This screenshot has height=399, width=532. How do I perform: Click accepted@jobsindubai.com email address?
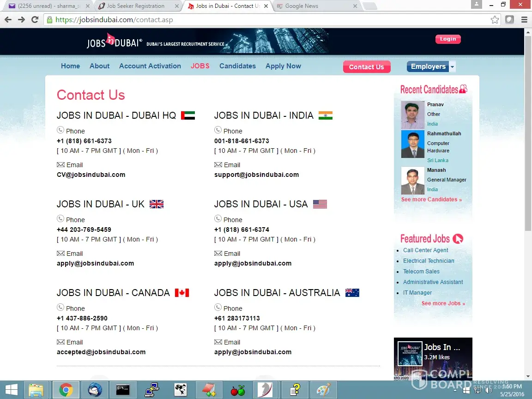pyautogui.click(x=101, y=352)
